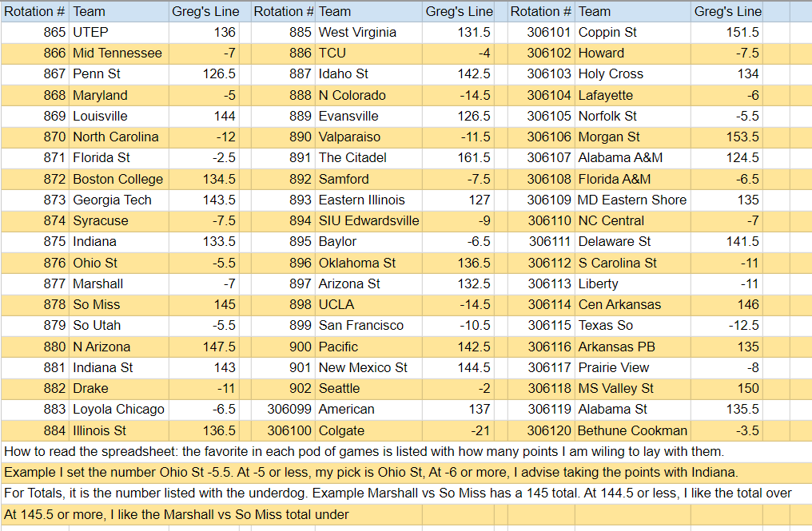Click the Morgan St line value 153.5

pyautogui.click(x=739, y=137)
